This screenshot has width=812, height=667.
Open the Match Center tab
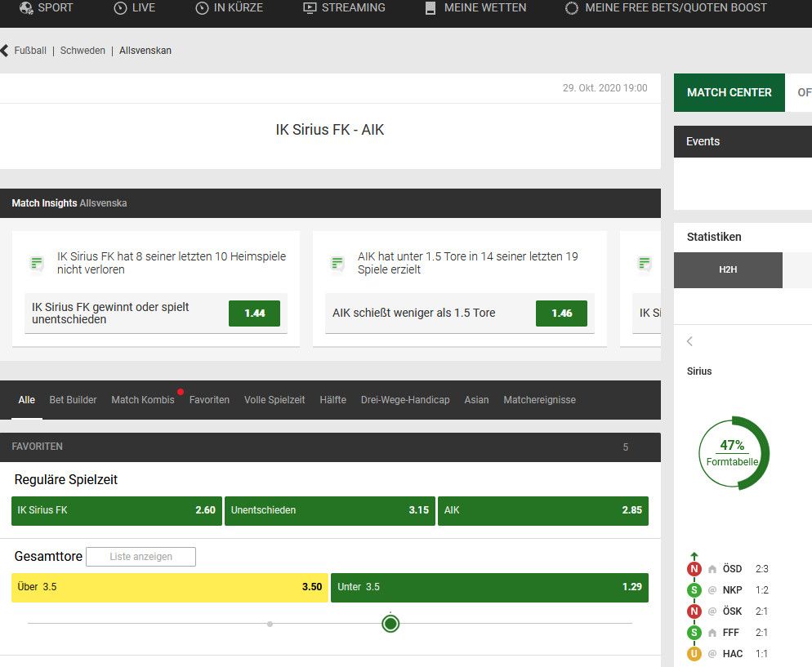(x=729, y=92)
